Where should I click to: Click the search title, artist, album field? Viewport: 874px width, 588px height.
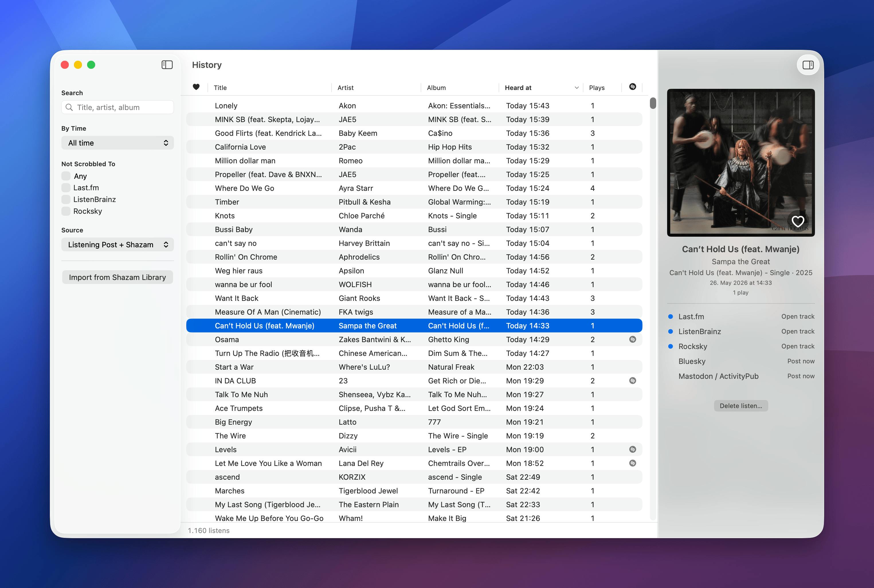click(117, 107)
